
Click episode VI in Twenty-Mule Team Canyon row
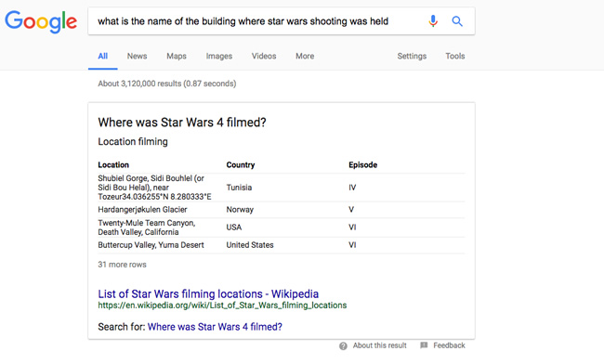[352, 227]
